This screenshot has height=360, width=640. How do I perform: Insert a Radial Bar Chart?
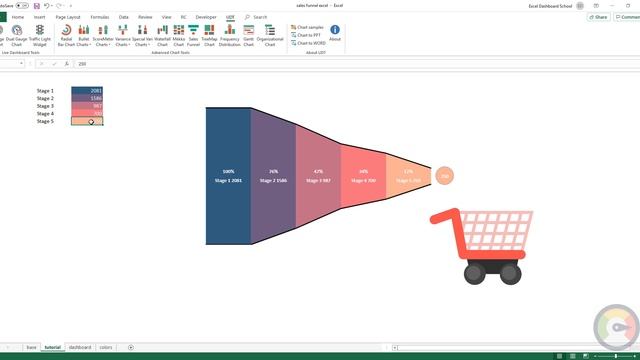tap(66, 36)
